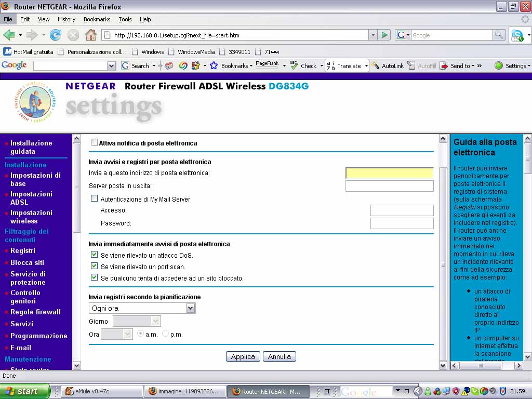Click the browser Forward arrow
The image size is (532, 399).
click(32, 35)
